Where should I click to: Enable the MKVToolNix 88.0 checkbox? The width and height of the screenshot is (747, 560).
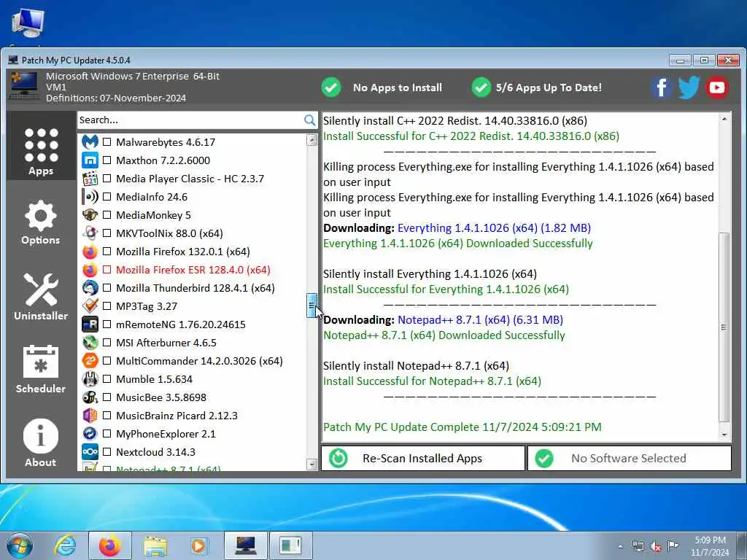pos(107,233)
